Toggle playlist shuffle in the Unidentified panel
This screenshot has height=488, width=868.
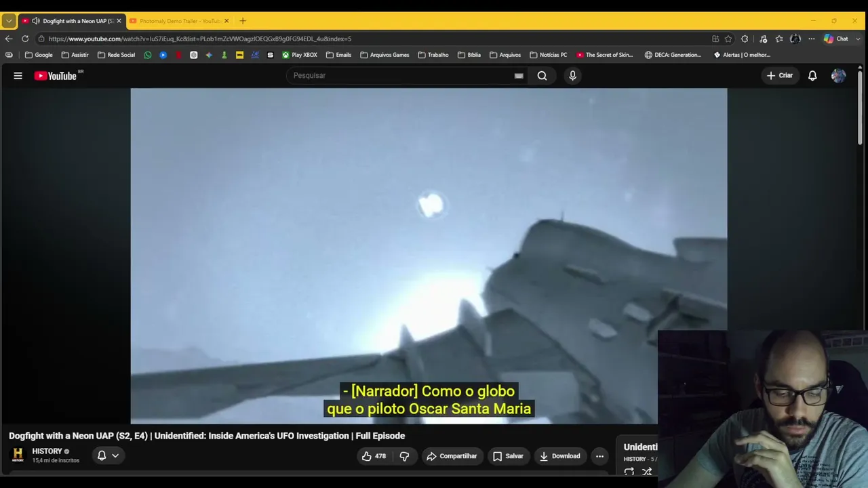(647, 472)
